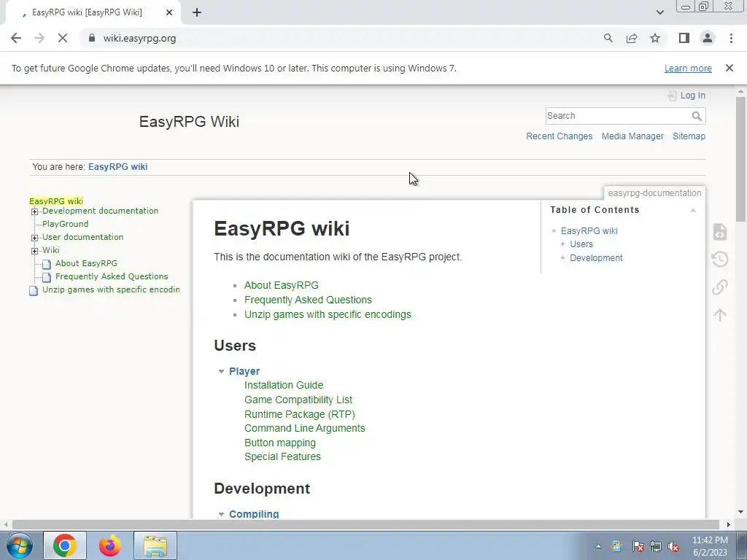Open Recent Changes
747x560 pixels.
(560, 136)
